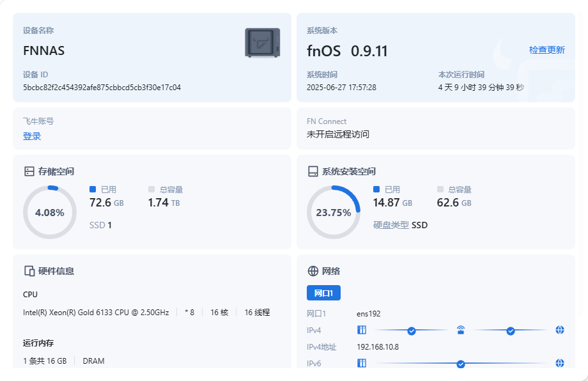Click the Intel Xeon Gold 6133 CPU name

coord(96,313)
